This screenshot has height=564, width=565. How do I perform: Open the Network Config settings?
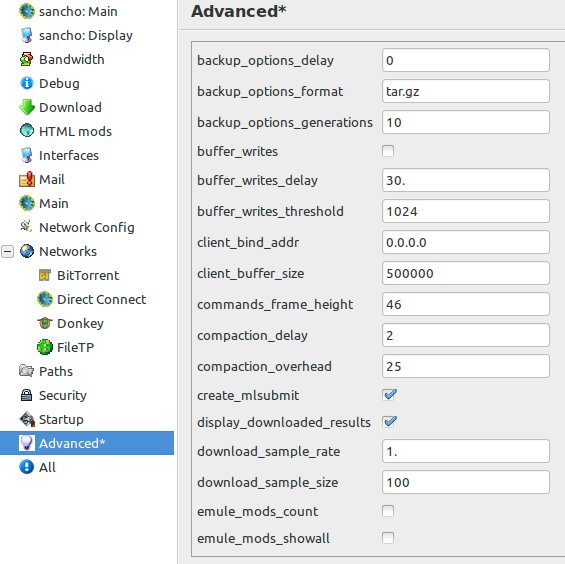(x=87, y=227)
